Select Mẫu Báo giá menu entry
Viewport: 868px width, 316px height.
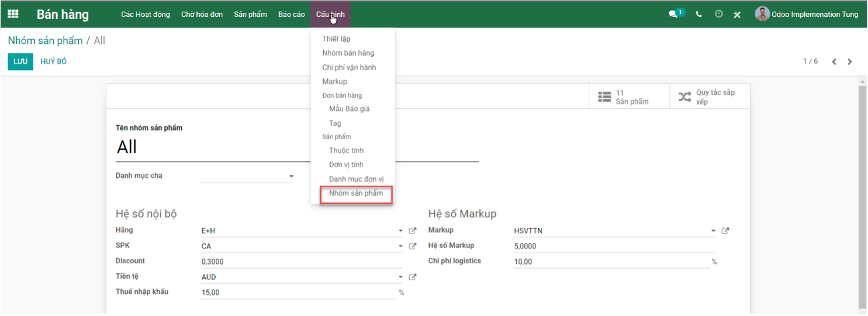(x=350, y=109)
